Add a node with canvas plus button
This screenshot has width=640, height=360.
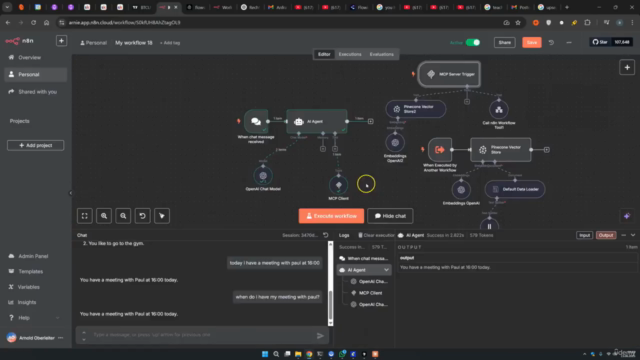coord(627,67)
